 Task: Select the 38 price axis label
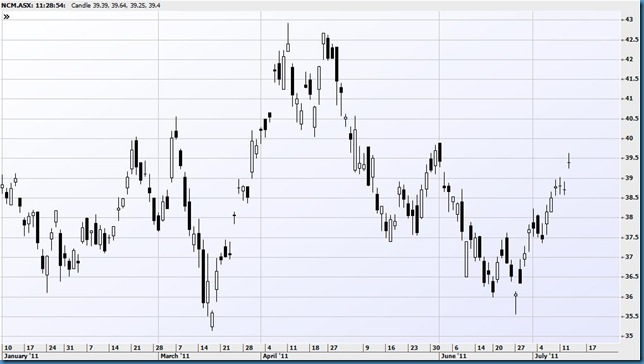tap(629, 218)
